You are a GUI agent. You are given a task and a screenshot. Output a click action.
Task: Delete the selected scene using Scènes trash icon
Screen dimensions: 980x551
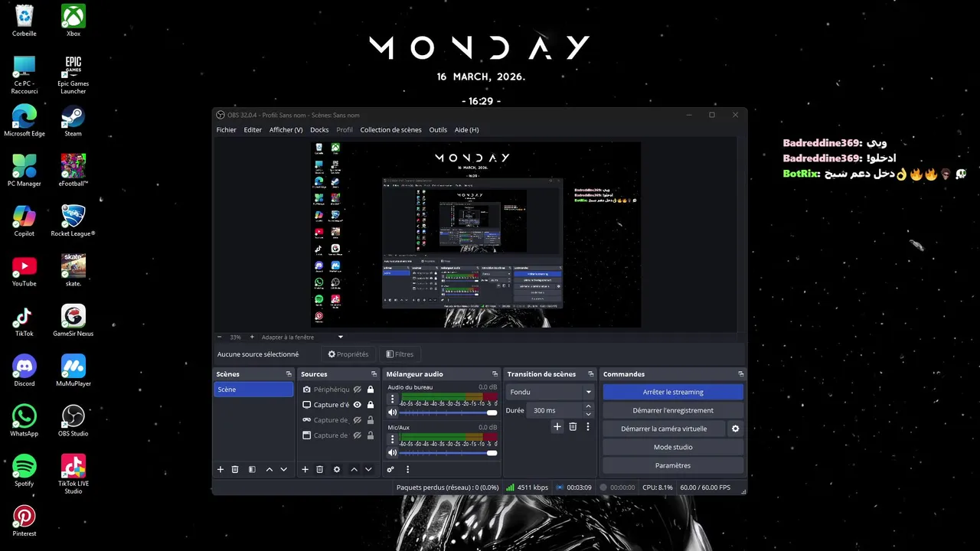[235, 469]
